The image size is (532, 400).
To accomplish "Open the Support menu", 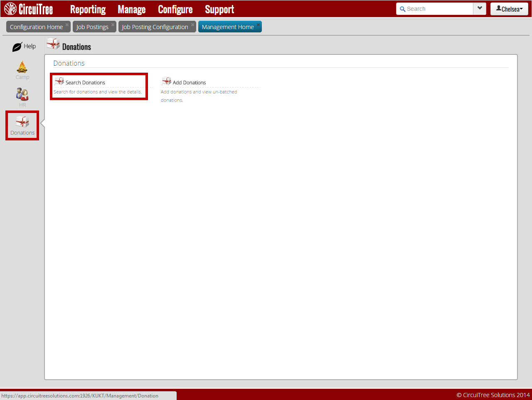I will [219, 9].
